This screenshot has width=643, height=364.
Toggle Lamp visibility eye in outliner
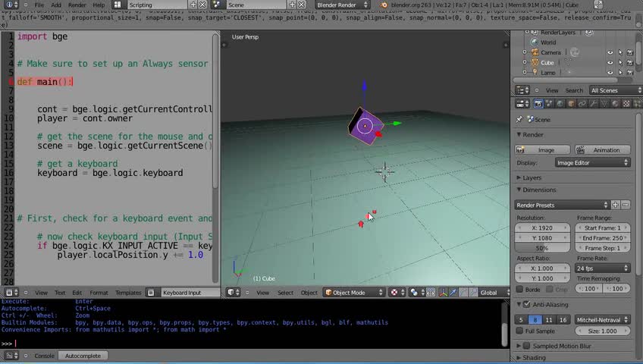(610, 72)
